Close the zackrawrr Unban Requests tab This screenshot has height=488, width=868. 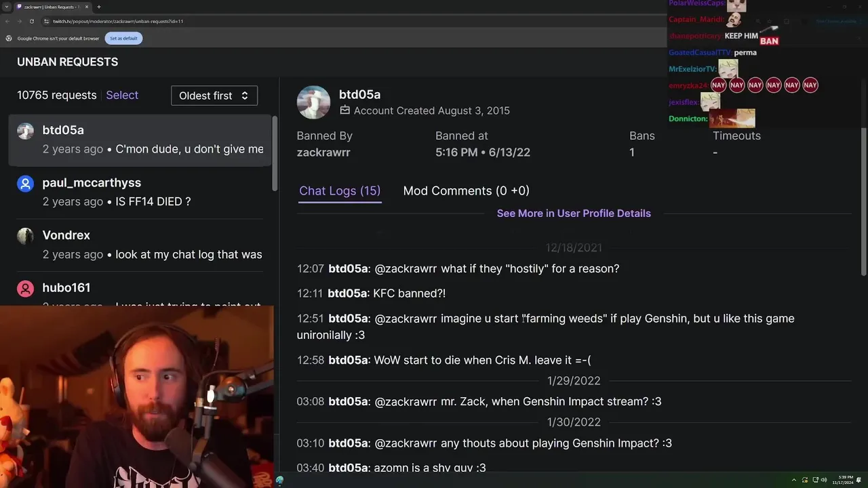[x=87, y=7]
